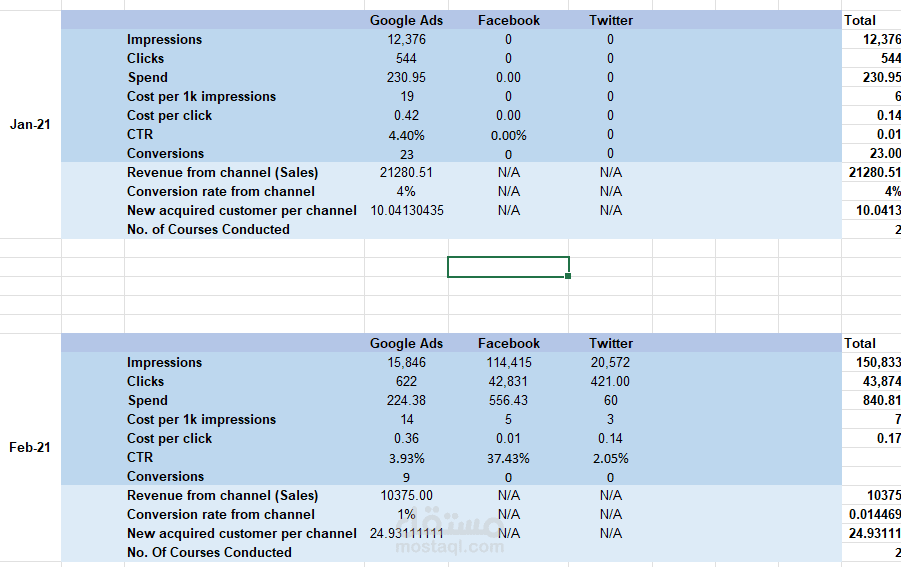Select Google Ads header in Jan-21 table
901x567 pixels.
pyautogui.click(x=406, y=20)
